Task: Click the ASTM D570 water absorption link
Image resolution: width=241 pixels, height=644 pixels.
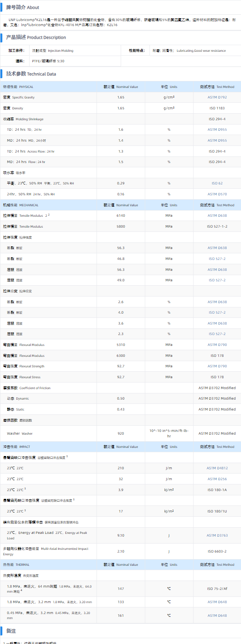Action: 217,194
